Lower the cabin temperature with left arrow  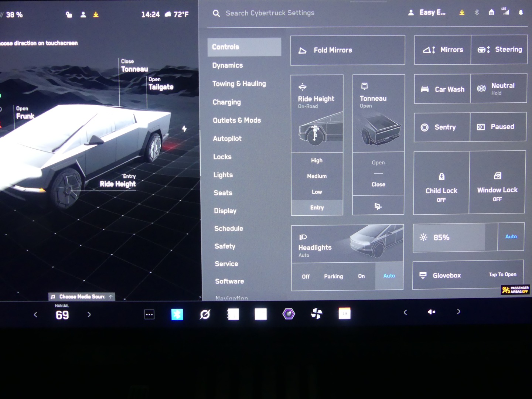coord(35,315)
